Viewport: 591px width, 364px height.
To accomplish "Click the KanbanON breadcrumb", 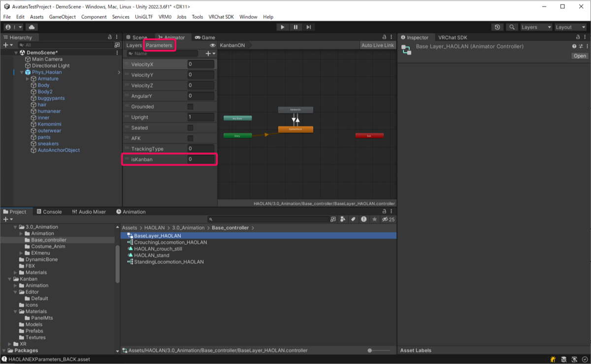I will 232,45.
